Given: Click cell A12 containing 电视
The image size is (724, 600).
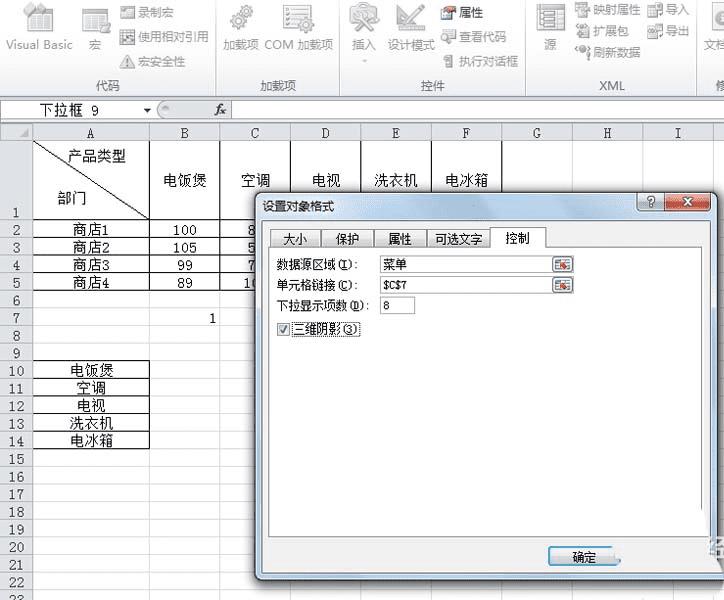Looking at the screenshot, I should click(91, 405).
